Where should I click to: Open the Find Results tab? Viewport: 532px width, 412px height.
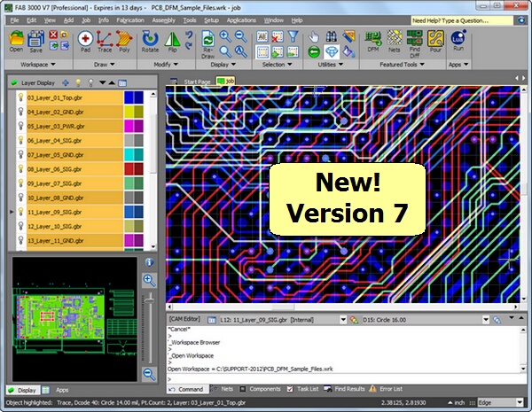349,389
